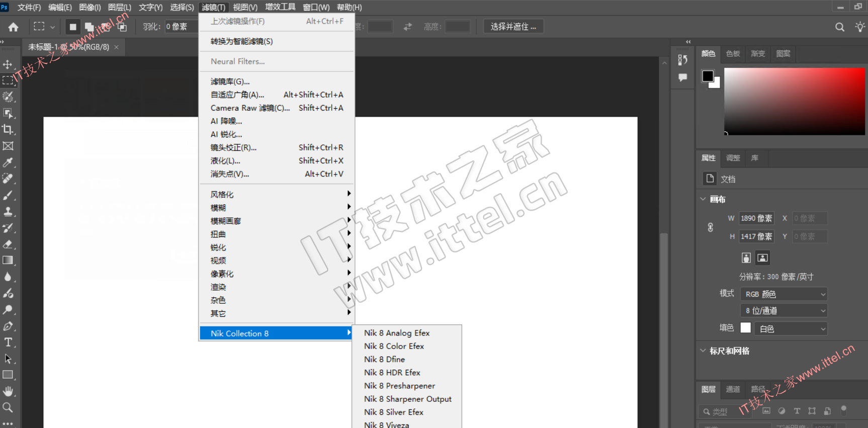The height and width of the screenshot is (428, 868).
Task: Select the Zoom tool
Action: pyautogui.click(x=8, y=407)
